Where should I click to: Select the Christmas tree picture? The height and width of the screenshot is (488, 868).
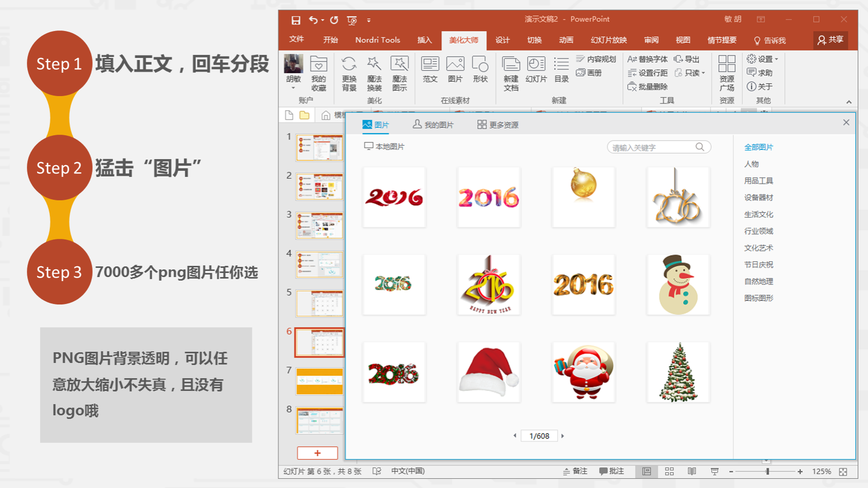pyautogui.click(x=678, y=372)
